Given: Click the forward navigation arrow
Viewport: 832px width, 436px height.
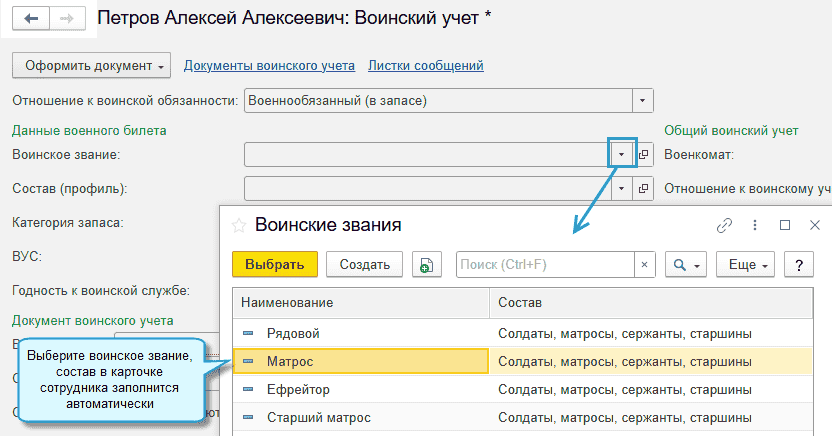Looking at the screenshot, I should click(x=66, y=19).
